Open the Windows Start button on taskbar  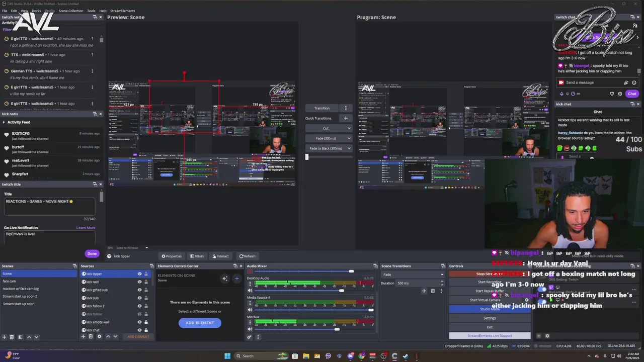(227, 356)
